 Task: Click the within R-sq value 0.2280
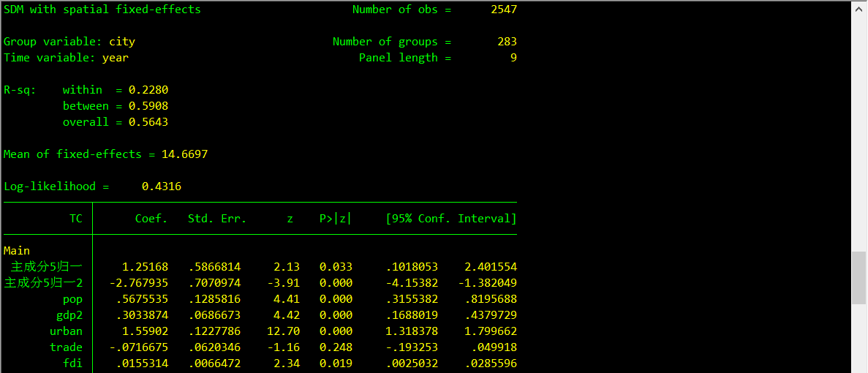148,90
